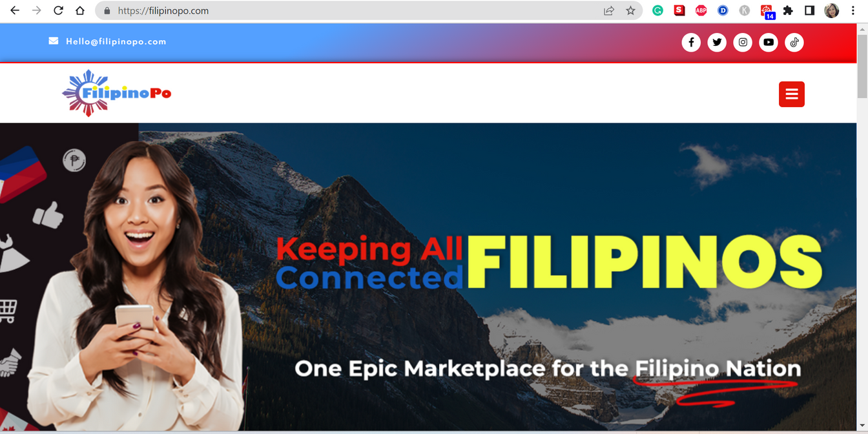Open the YouTube social icon

click(769, 43)
